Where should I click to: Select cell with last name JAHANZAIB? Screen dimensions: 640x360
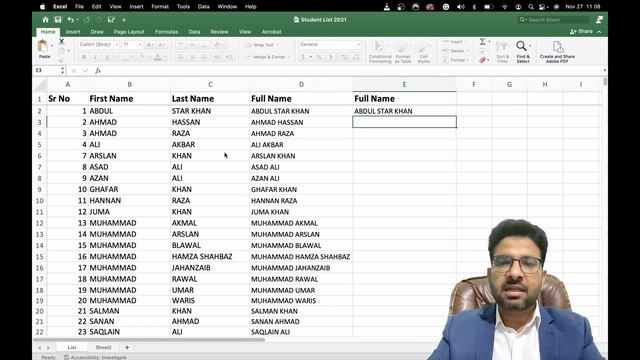(x=210, y=268)
